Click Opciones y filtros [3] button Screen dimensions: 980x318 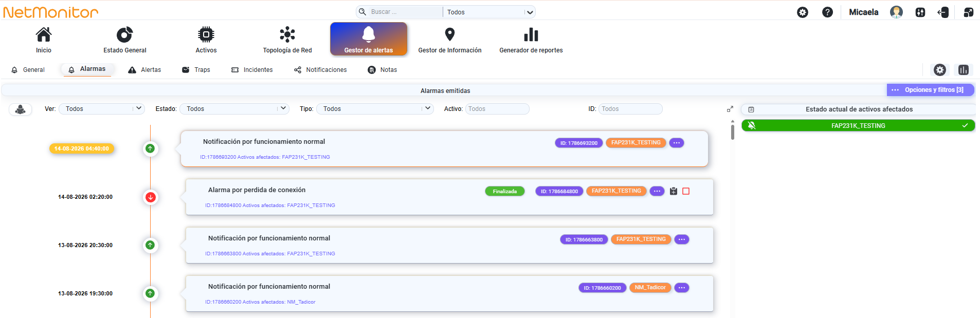[x=931, y=90]
